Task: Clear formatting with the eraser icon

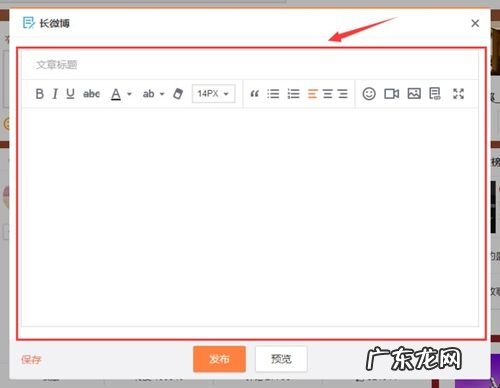Action: [x=178, y=94]
